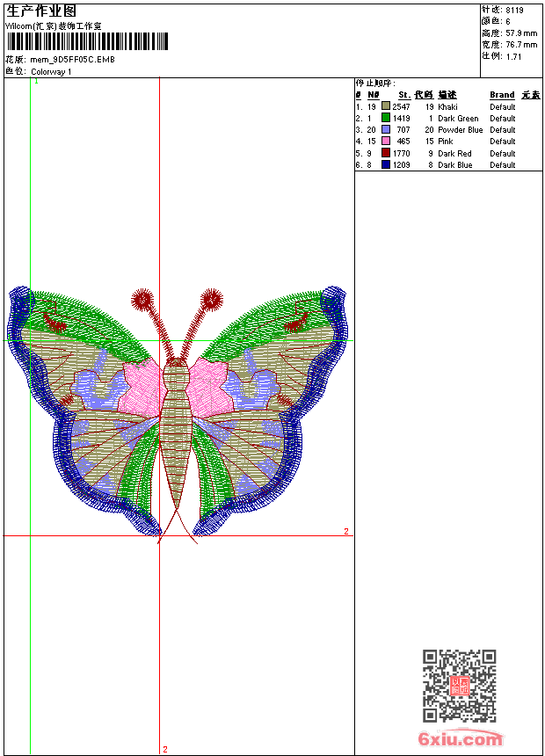
Task: Select the Khaki row description text
Action: (x=447, y=106)
